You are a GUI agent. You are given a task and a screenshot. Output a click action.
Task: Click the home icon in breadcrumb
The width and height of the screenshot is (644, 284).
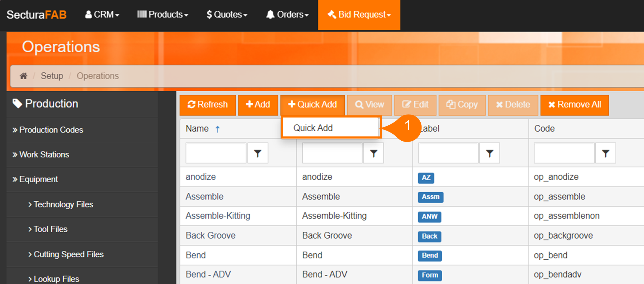coord(23,76)
